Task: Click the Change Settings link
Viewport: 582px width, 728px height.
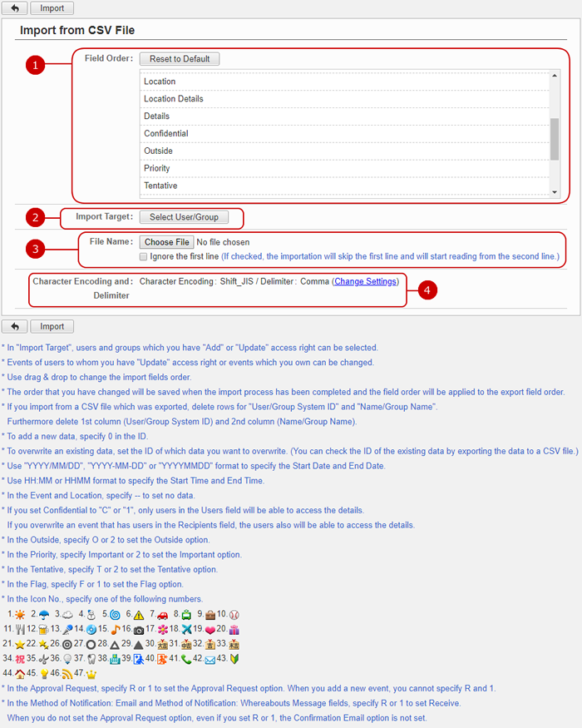Action: click(365, 281)
